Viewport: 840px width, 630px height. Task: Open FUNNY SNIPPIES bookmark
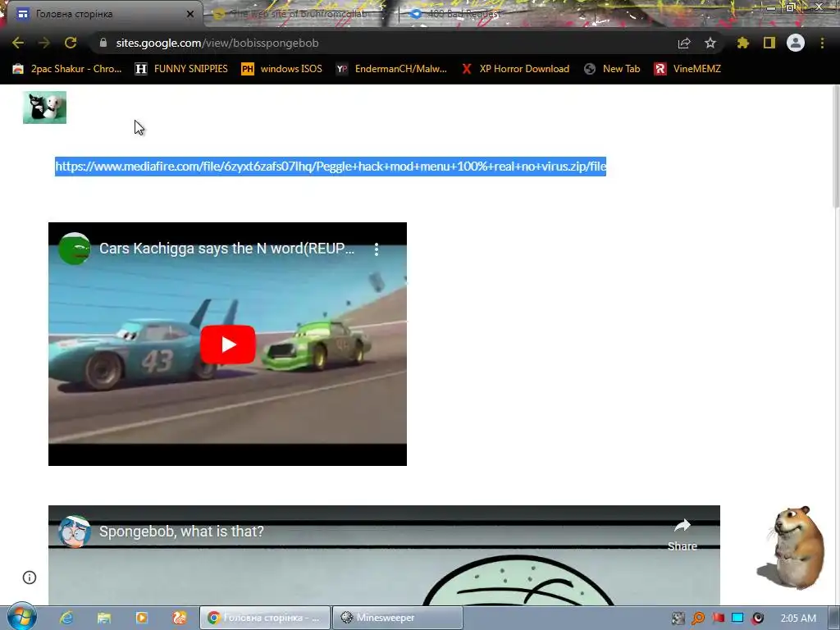pos(181,69)
